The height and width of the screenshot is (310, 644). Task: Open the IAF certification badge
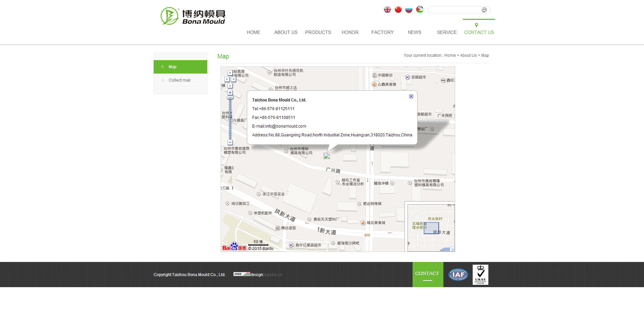tap(458, 275)
